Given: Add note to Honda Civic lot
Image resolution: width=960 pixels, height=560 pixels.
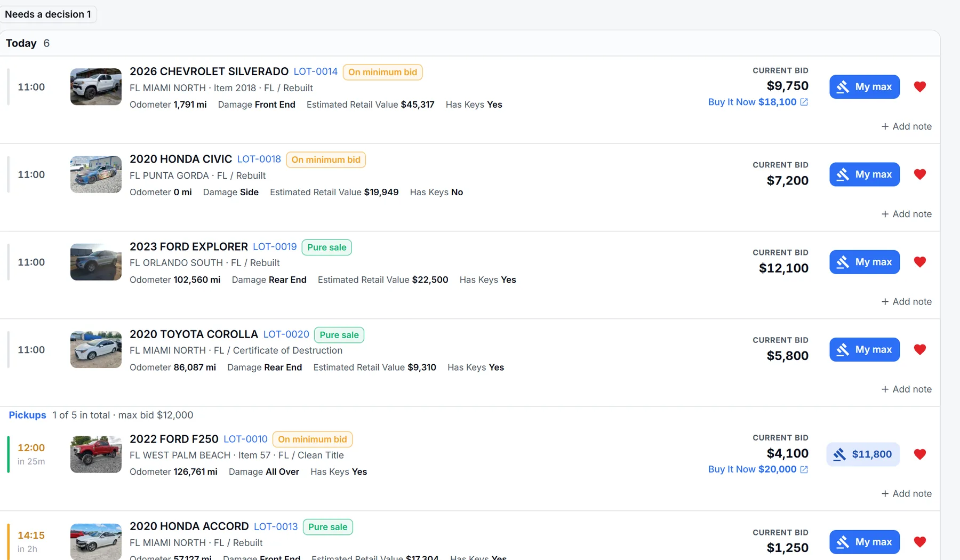Looking at the screenshot, I should pyautogui.click(x=906, y=214).
